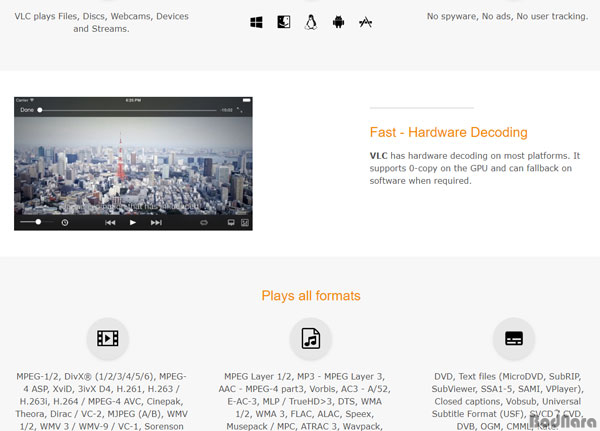Click the audio formats paragraph starting 'MPEG Layer 1/2'
This screenshot has height=431, width=600.
coord(305,401)
